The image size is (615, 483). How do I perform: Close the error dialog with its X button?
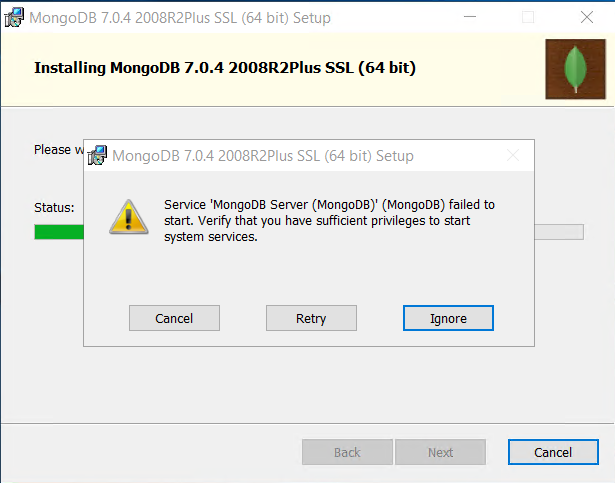513,156
